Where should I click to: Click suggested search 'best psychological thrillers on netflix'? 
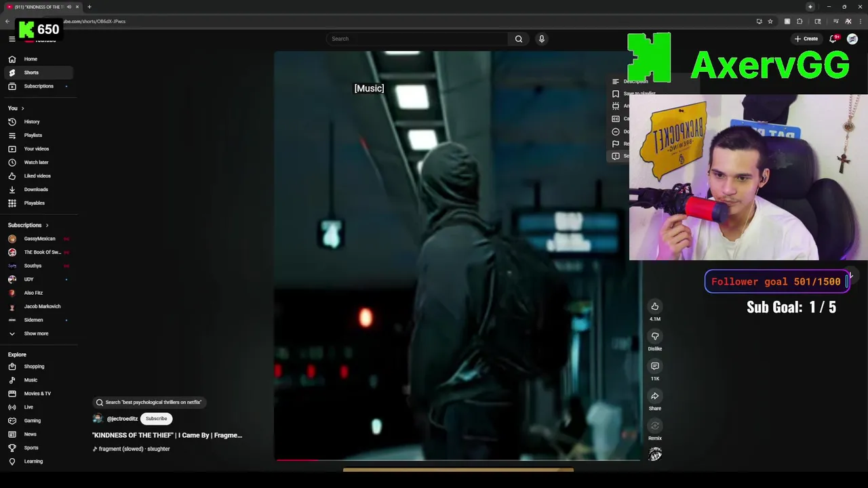[x=149, y=403]
